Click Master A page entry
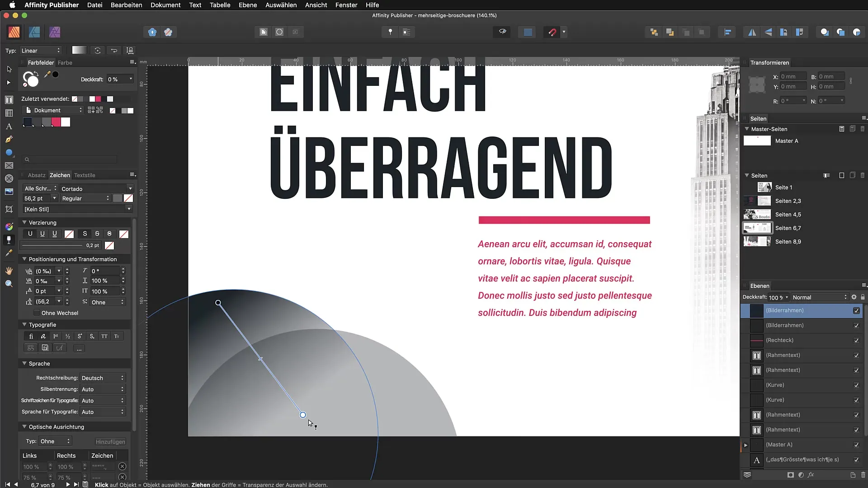This screenshot has width=868, height=488. tap(787, 141)
